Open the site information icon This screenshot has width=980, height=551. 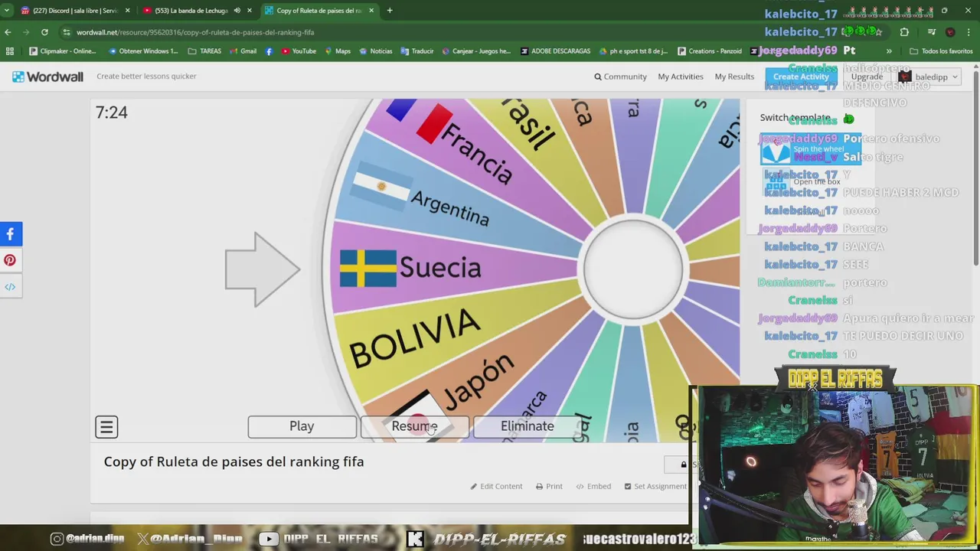[67, 32]
